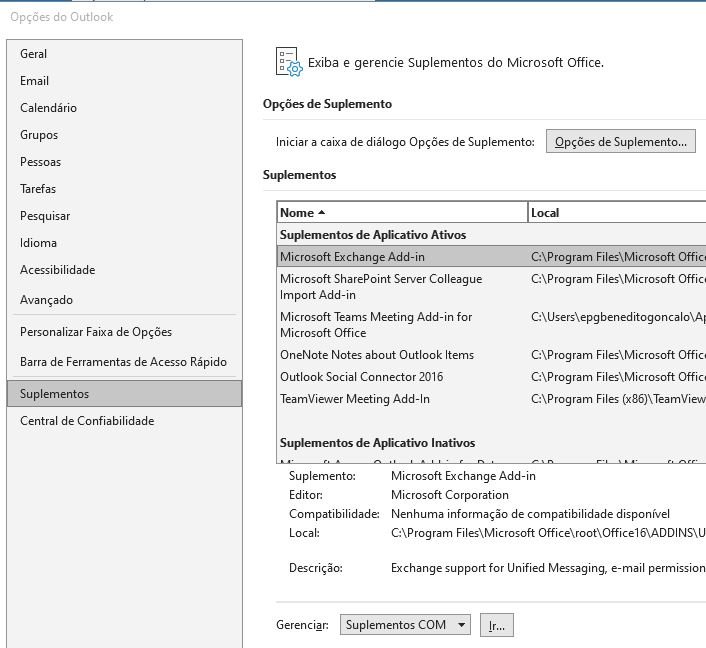Click the Local column header
The image size is (706, 648).
(x=617, y=213)
